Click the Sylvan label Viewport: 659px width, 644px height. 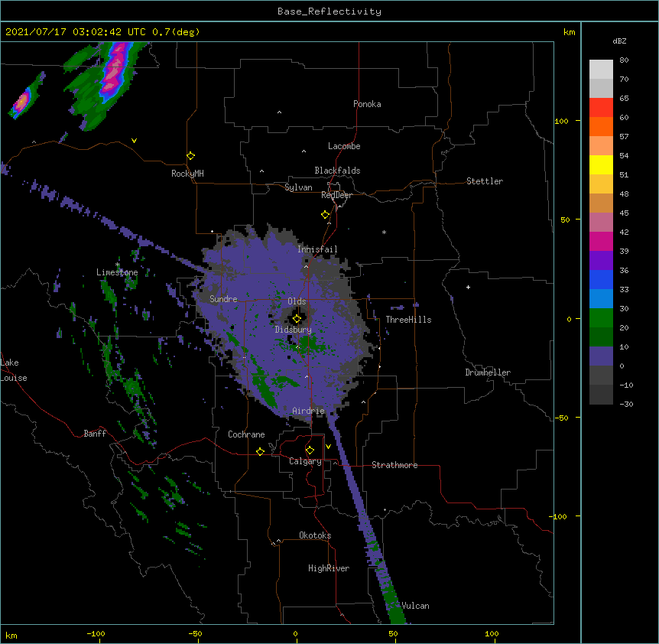click(298, 187)
